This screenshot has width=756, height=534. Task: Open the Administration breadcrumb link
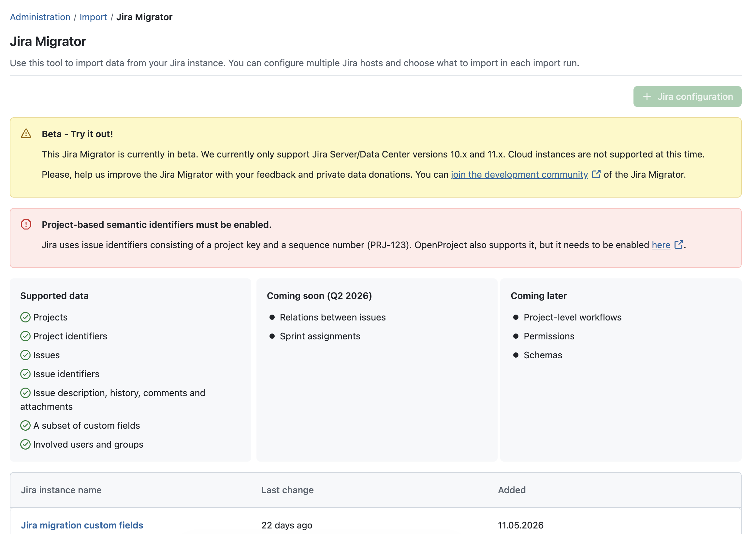pyautogui.click(x=40, y=17)
